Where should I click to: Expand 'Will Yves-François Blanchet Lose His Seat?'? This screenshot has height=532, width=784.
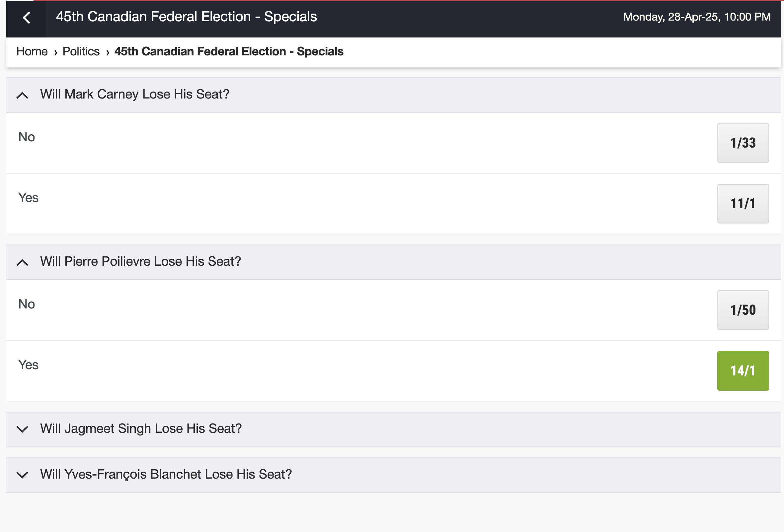pos(393,475)
